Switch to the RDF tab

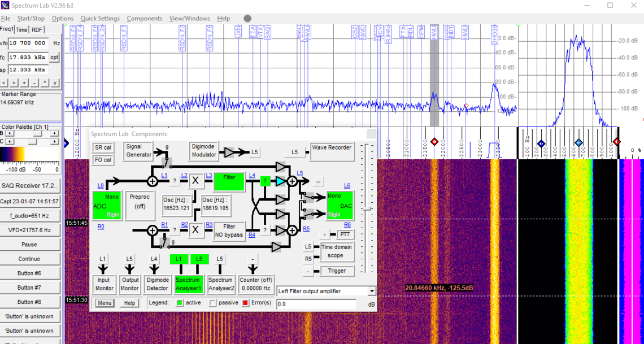[x=37, y=29]
